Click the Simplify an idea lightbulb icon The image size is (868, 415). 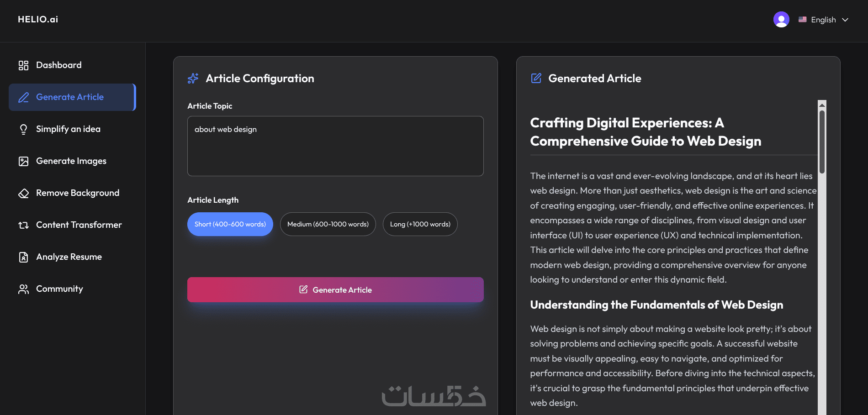pos(23,129)
